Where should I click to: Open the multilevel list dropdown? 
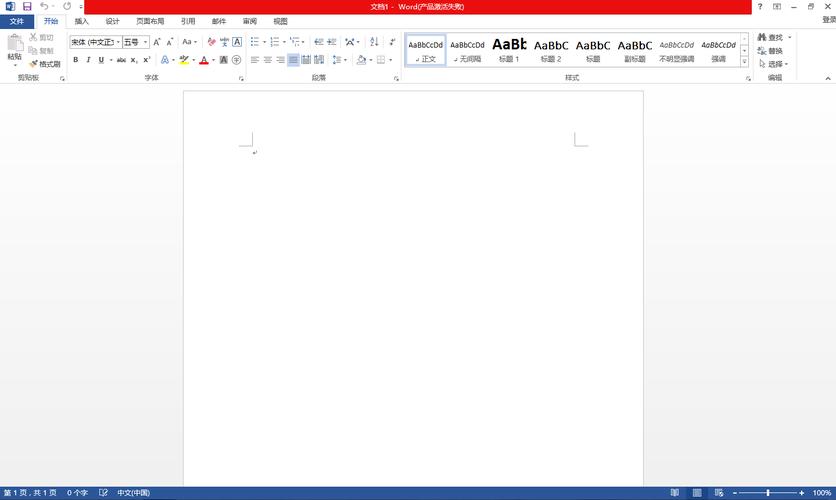pyautogui.click(x=303, y=42)
